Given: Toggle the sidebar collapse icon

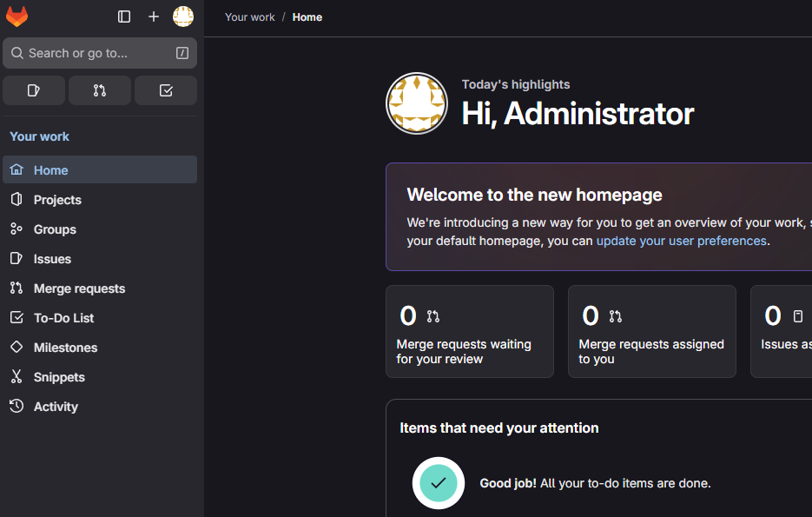Looking at the screenshot, I should (x=124, y=17).
